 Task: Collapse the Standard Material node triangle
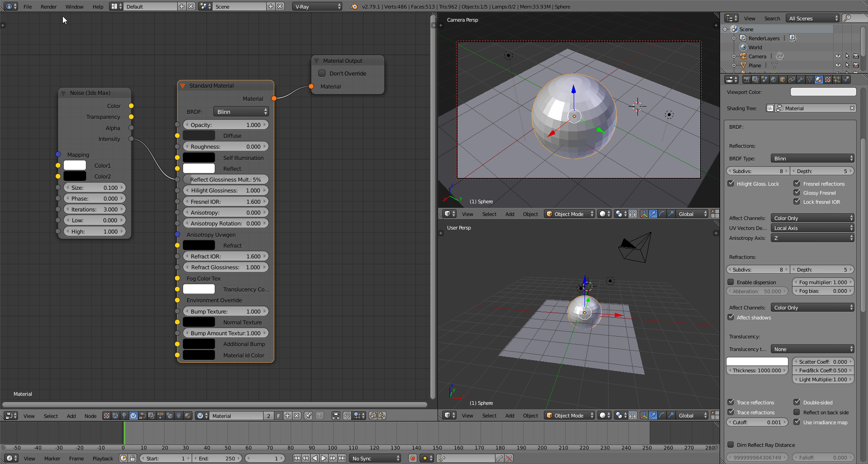pyautogui.click(x=183, y=86)
